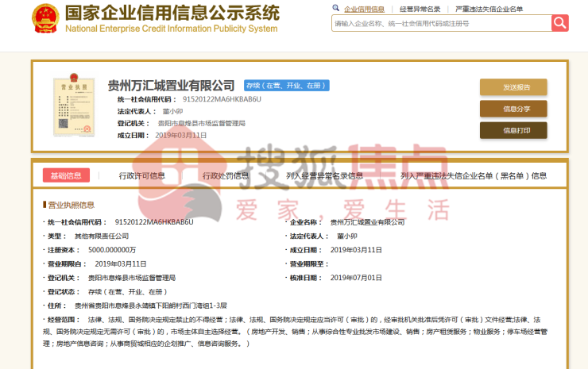The height and width of the screenshot is (369, 588).
Task: Click header credit code 91520122MA6HKBAB6U
Action: click(x=222, y=99)
